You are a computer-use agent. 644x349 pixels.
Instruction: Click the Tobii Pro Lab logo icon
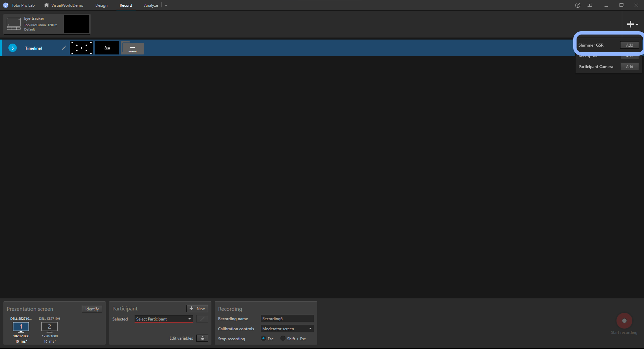coord(6,5)
